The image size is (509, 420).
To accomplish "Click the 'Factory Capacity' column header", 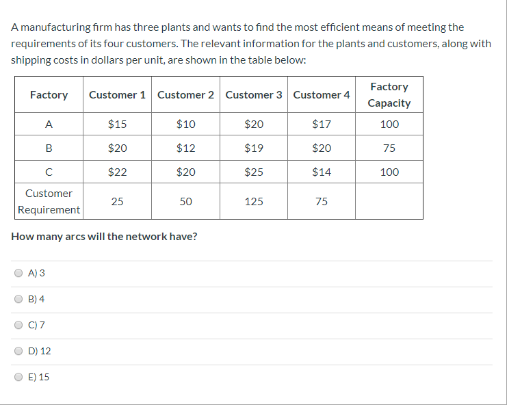I will click(x=389, y=95).
